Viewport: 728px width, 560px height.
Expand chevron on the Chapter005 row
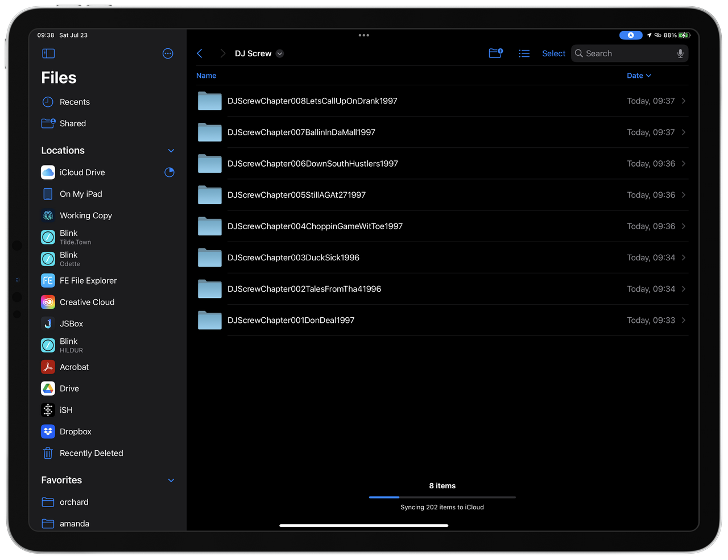[684, 195]
